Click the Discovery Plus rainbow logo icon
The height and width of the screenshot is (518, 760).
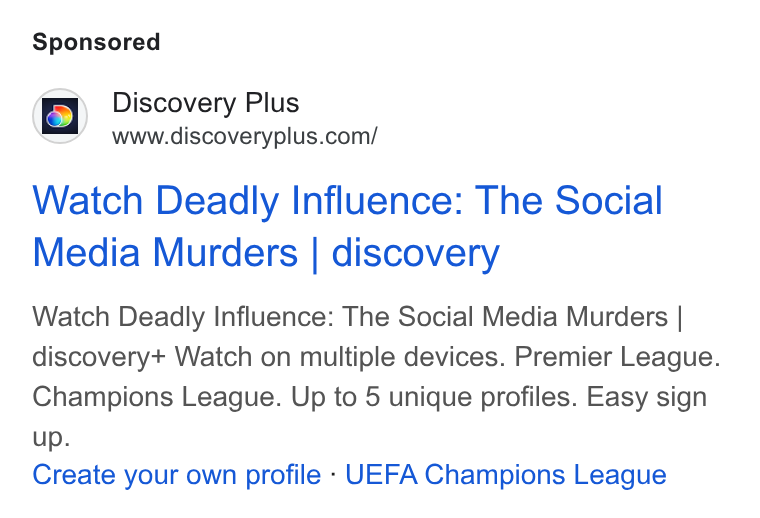pyautogui.click(x=60, y=116)
